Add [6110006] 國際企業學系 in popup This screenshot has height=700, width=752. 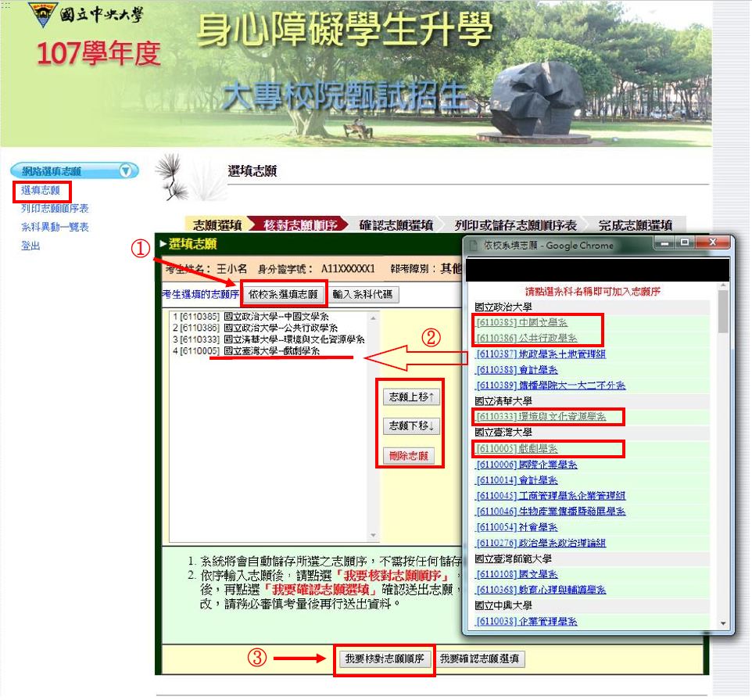(x=527, y=465)
